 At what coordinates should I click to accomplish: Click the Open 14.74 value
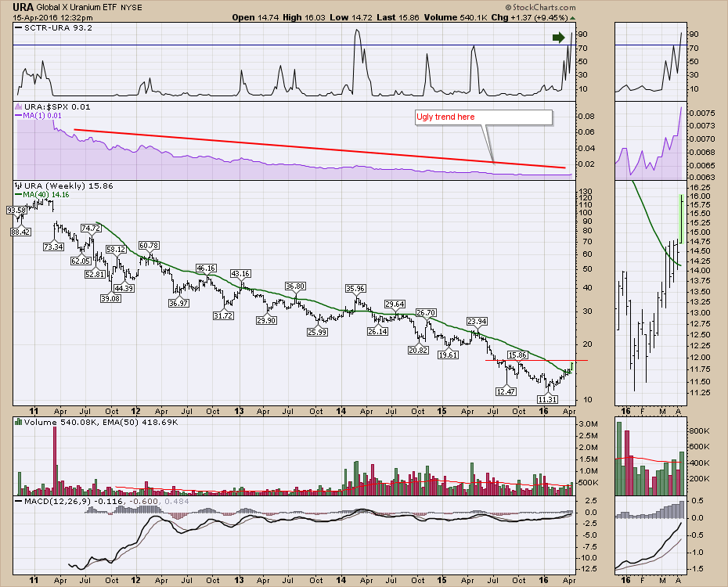pos(255,18)
